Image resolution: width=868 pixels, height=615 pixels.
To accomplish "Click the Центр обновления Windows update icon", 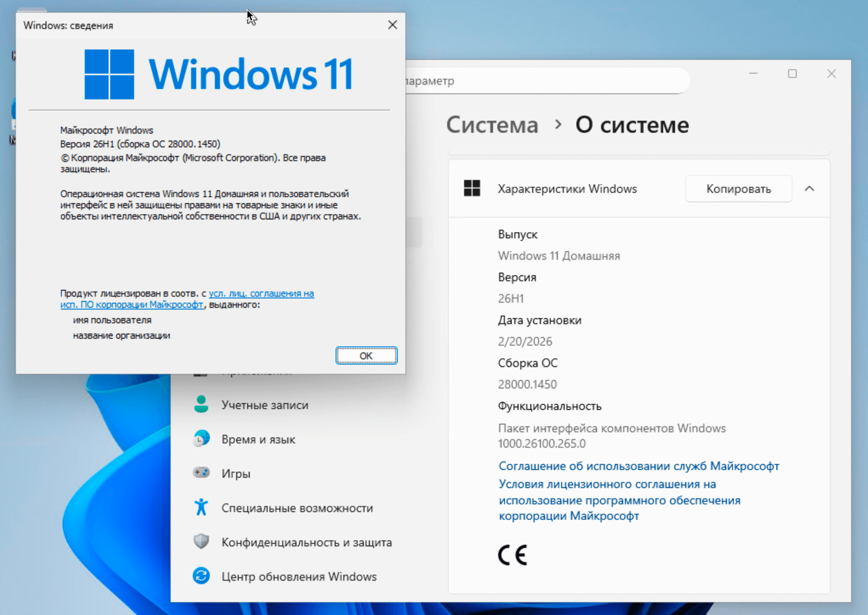I will coord(201,576).
